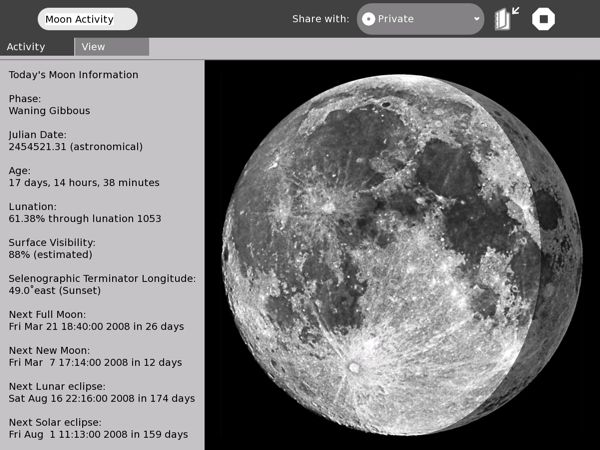The width and height of the screenshot is (600, 450).
Task: Switch to the Activity tab
Action: point(26,46)
